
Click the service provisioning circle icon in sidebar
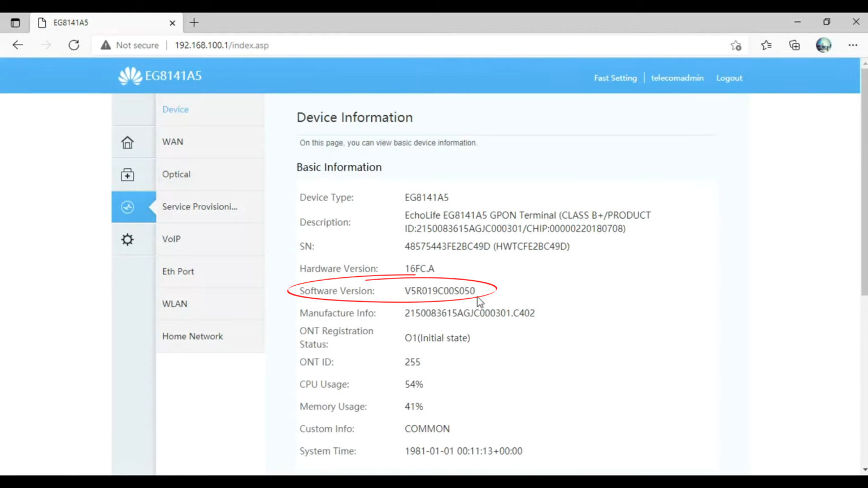click(x=127, y=207)
